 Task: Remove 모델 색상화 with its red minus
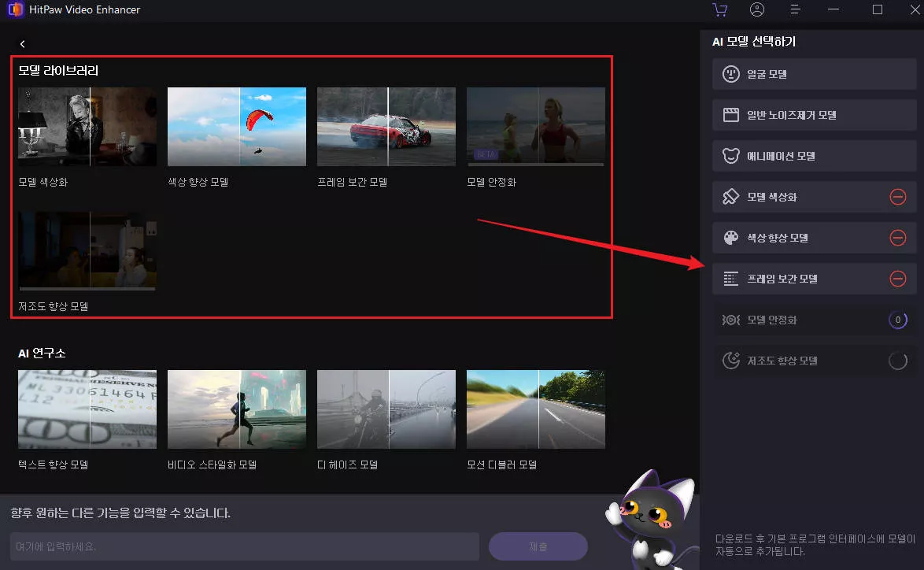point(897,197)
